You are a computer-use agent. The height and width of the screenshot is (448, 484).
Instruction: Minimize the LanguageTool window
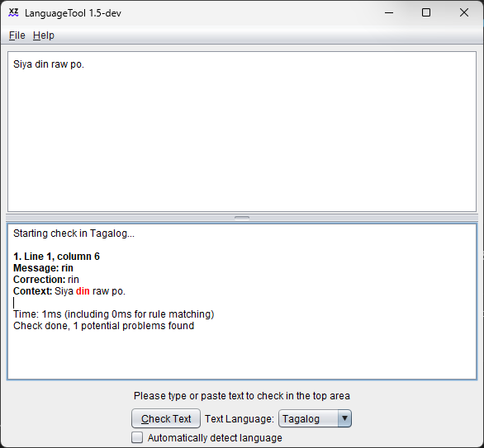[389, 13]
